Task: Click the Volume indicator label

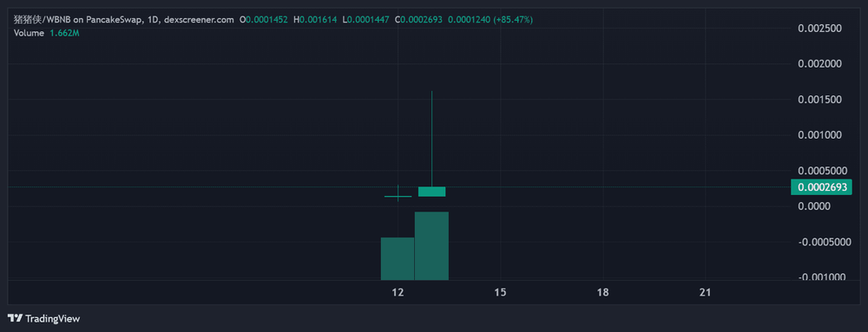Action: click(x=29, y=33)
